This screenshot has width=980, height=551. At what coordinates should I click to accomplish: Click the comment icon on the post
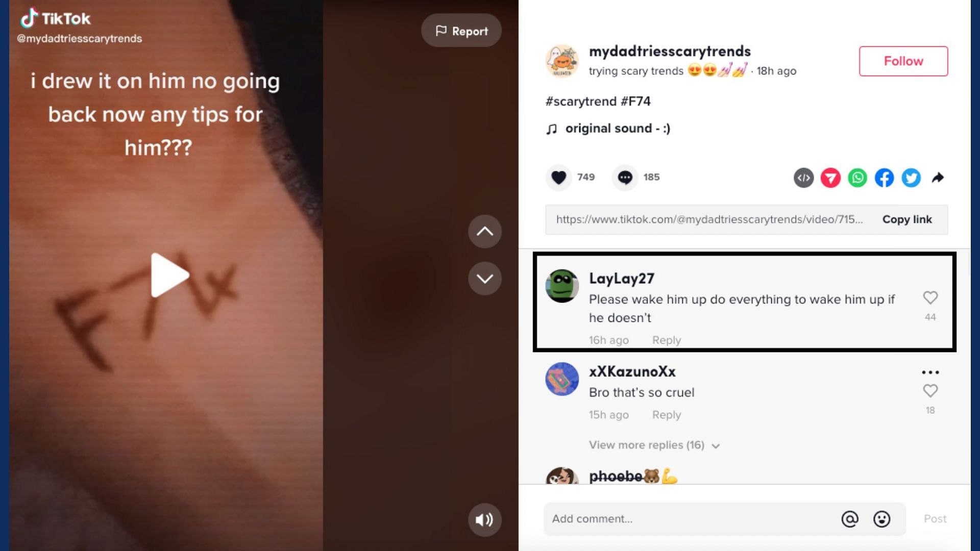coord(624,177)
